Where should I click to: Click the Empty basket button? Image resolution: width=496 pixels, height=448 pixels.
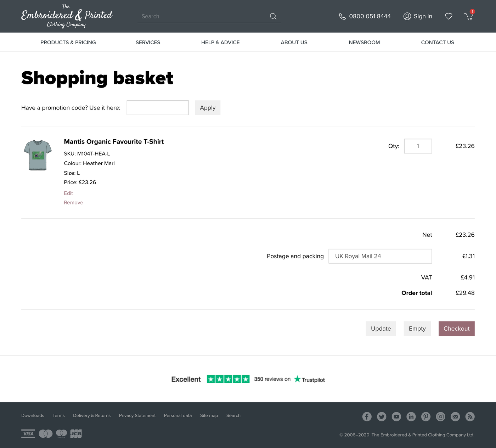[x=417, y=329]
